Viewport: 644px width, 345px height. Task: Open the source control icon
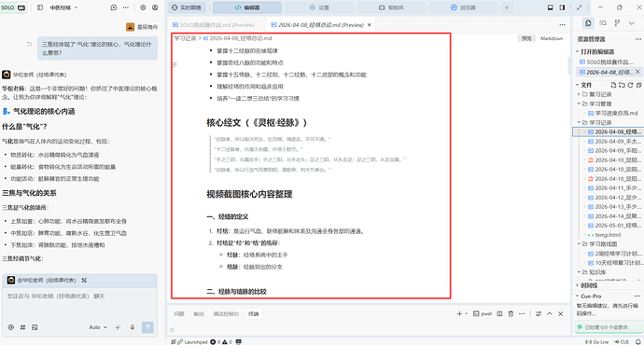point(617,23)
